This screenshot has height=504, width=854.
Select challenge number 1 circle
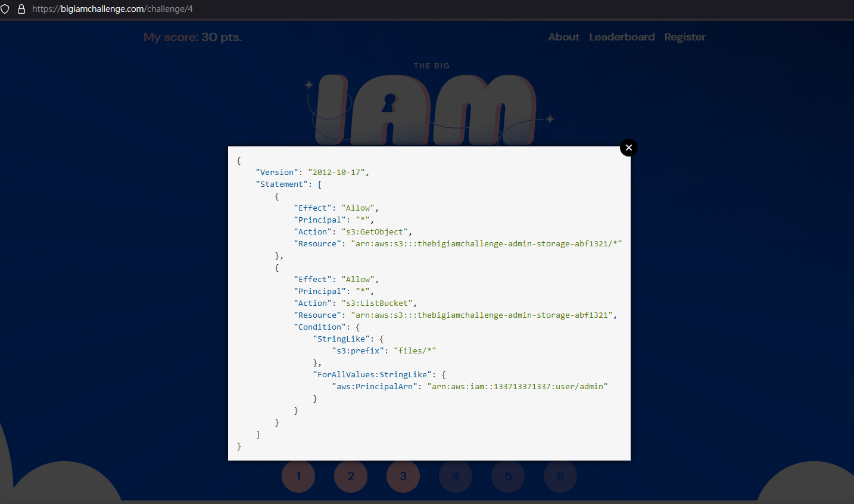[298, 476]
